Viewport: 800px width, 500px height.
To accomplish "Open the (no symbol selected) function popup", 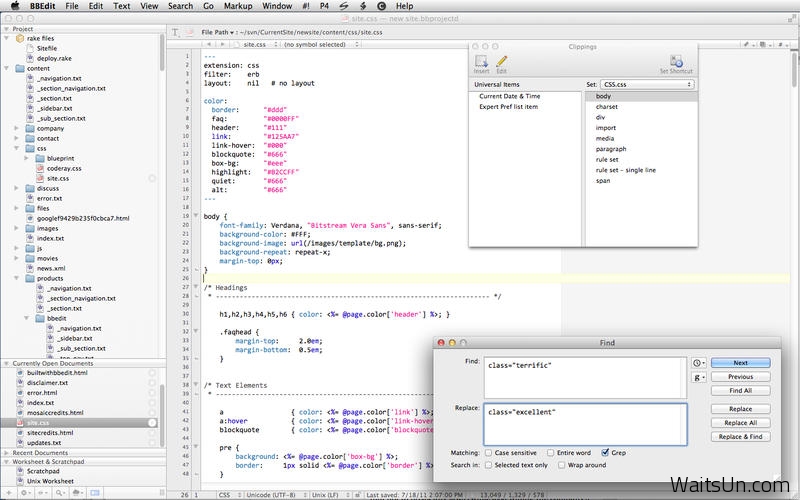I will coord(321,44).
